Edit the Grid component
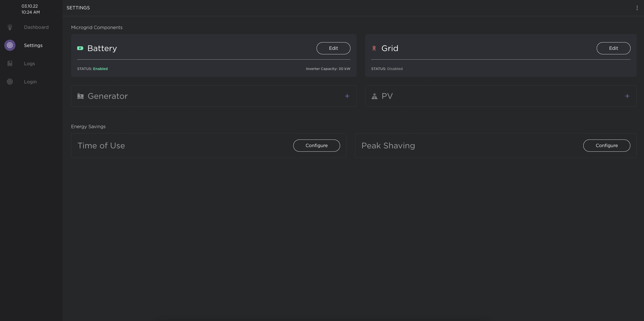 pos(613,48)
